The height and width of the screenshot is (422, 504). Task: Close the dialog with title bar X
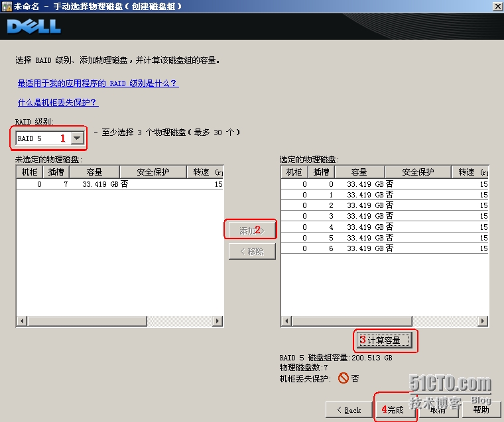point(497,6)
